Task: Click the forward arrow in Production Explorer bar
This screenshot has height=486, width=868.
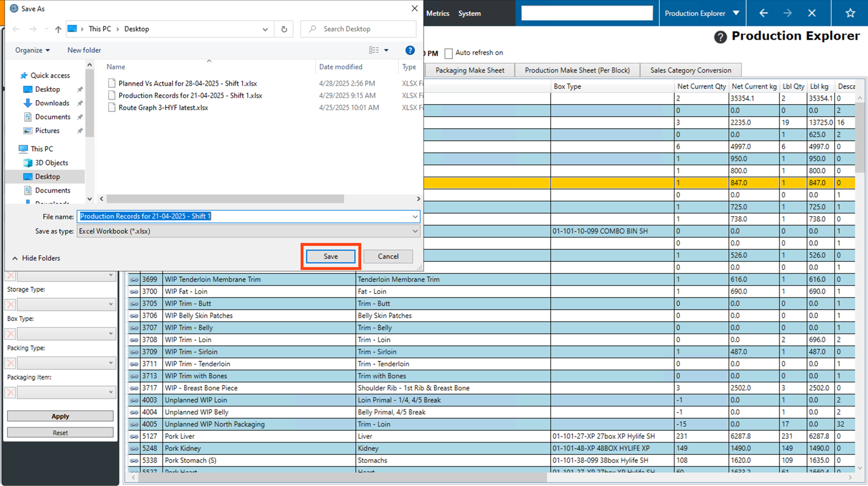Action: 787,13
